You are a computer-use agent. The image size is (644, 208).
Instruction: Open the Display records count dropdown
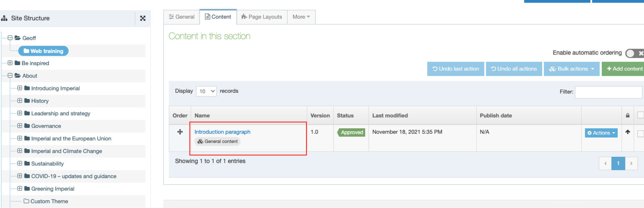pyautogui.click(x=206, y=91)
